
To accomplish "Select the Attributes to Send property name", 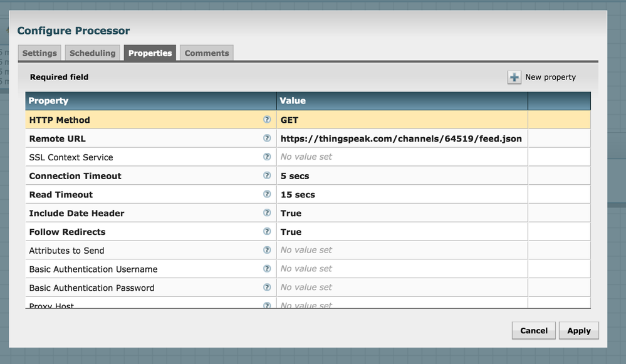I will [66, 251].
